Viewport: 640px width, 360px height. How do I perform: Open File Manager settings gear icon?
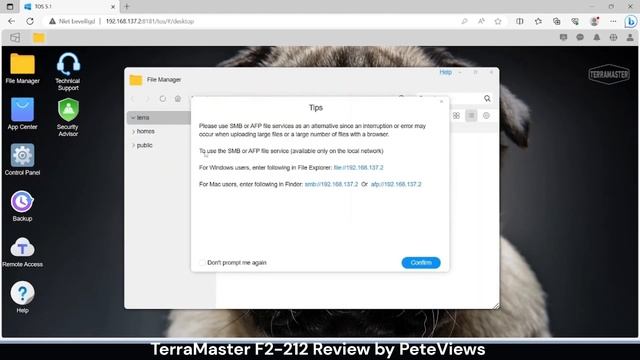pos(486,116)
